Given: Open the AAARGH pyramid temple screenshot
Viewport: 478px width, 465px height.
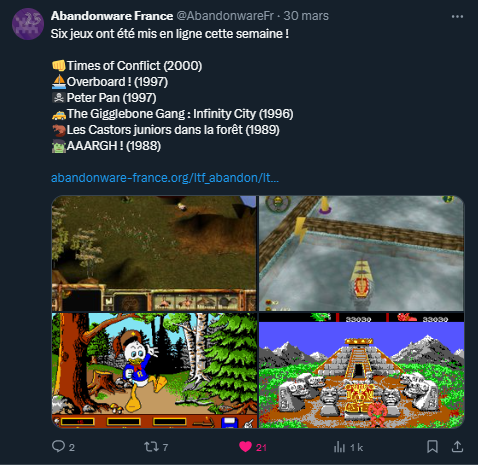Looking at the screenshot, I should (361, 370).
